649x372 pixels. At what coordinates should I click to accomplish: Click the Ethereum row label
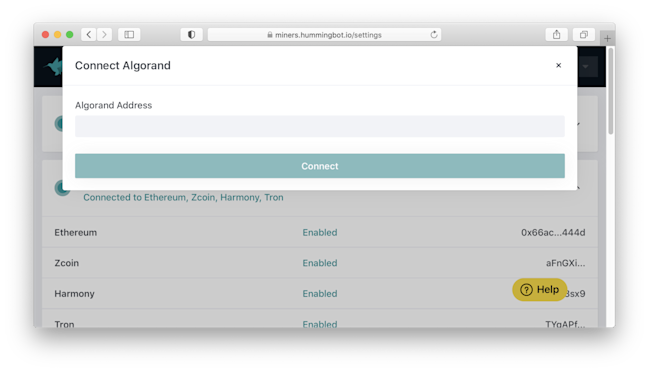pyautogui.click(x=75, y=233)
